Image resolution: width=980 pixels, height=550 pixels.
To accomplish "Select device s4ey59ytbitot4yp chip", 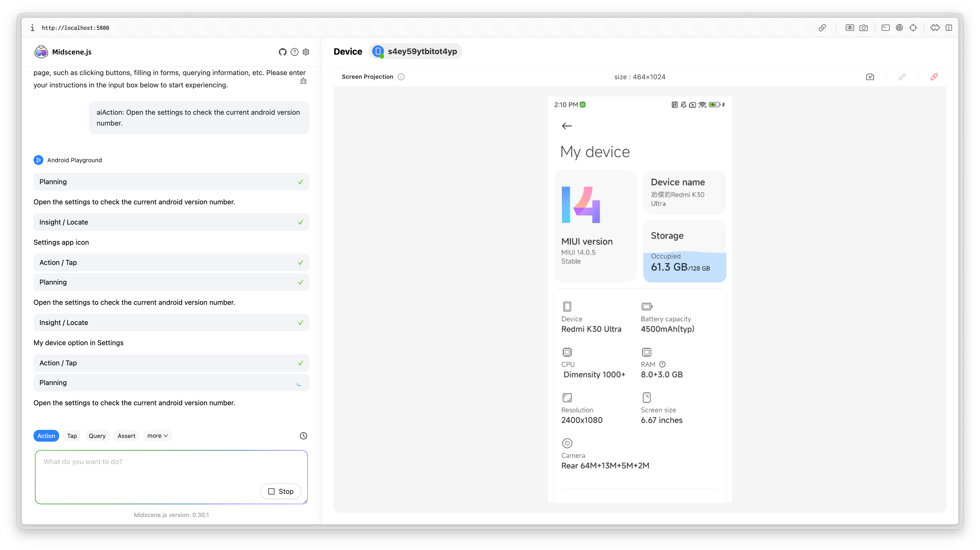I will 415,51.
